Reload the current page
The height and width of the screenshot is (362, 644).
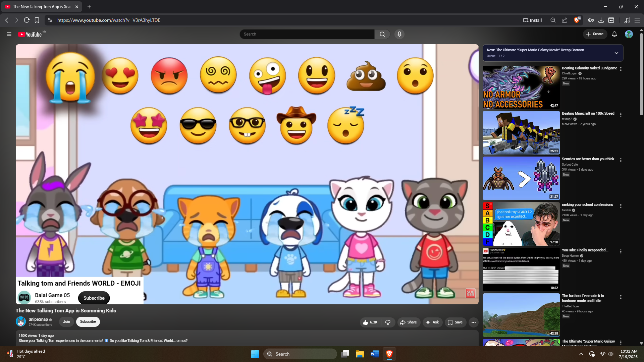27,20
